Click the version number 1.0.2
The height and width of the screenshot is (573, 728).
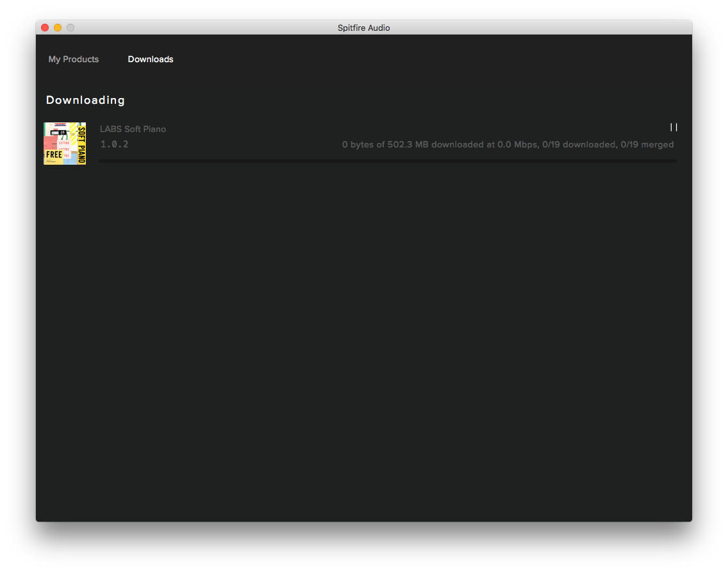[114, 144]
